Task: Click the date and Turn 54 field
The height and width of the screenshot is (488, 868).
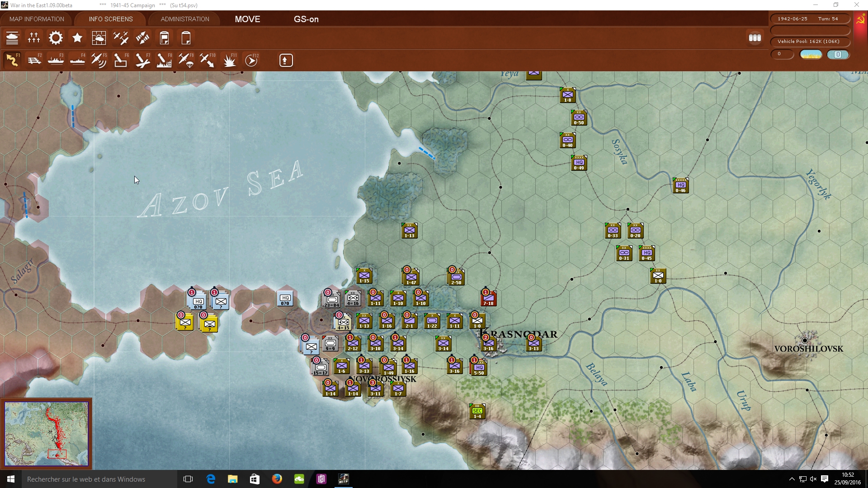Action: (810, 19)
